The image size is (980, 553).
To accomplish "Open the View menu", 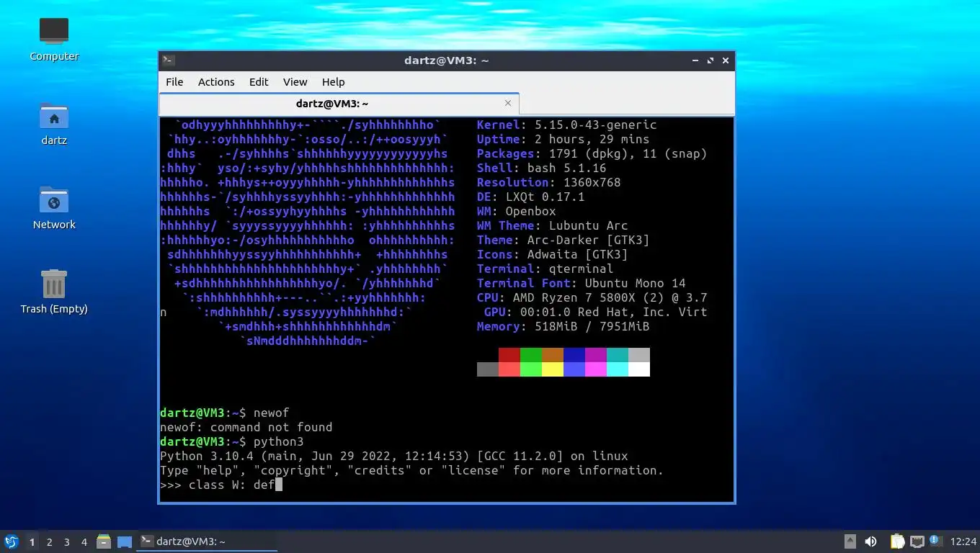I will [295, 82].
